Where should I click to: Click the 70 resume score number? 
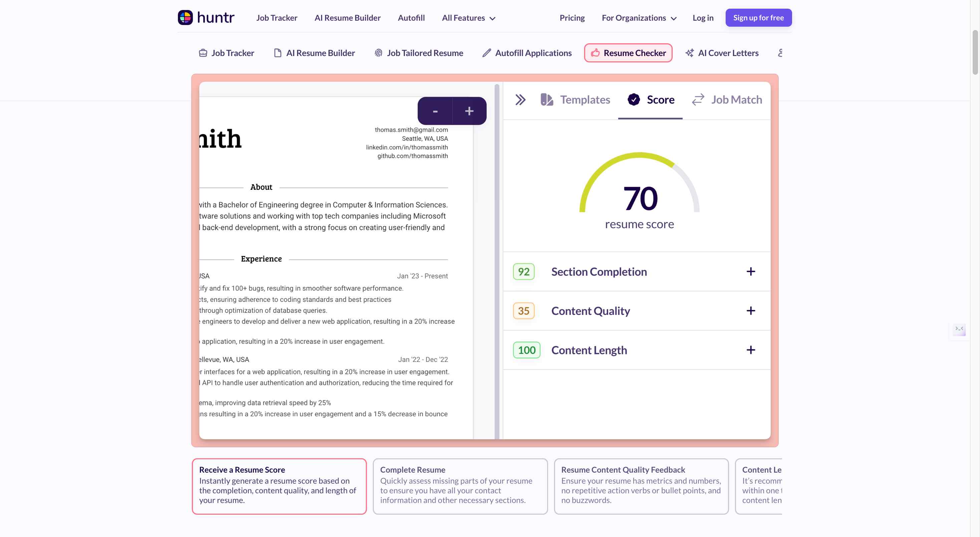[x=640, y=198]
